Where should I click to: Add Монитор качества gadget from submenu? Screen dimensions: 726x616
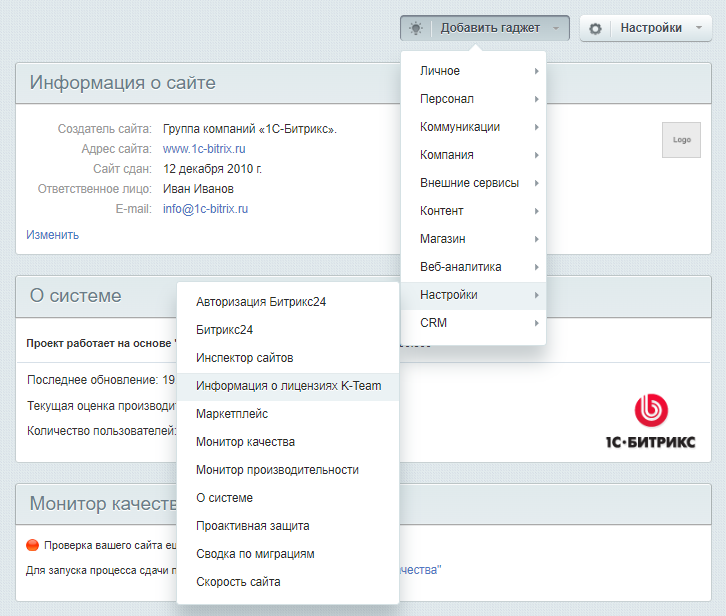pyautogui.click(x=288, y=442)
